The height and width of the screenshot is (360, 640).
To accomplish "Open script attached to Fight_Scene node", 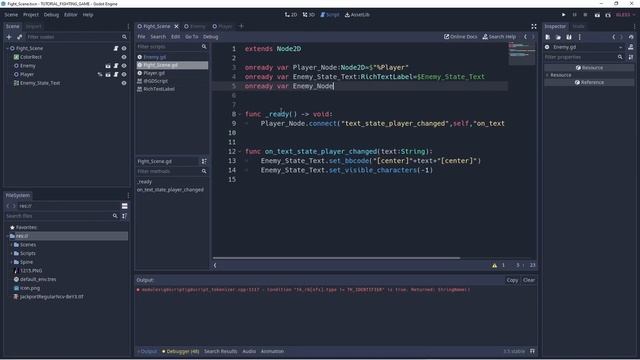I will coord(116,48).
